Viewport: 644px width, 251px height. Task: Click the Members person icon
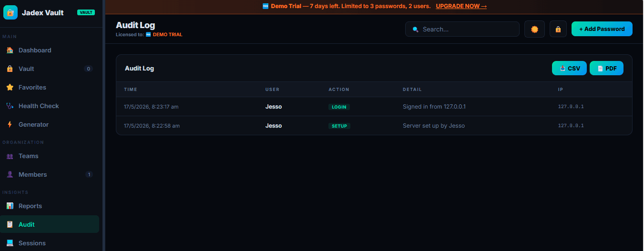10,174
